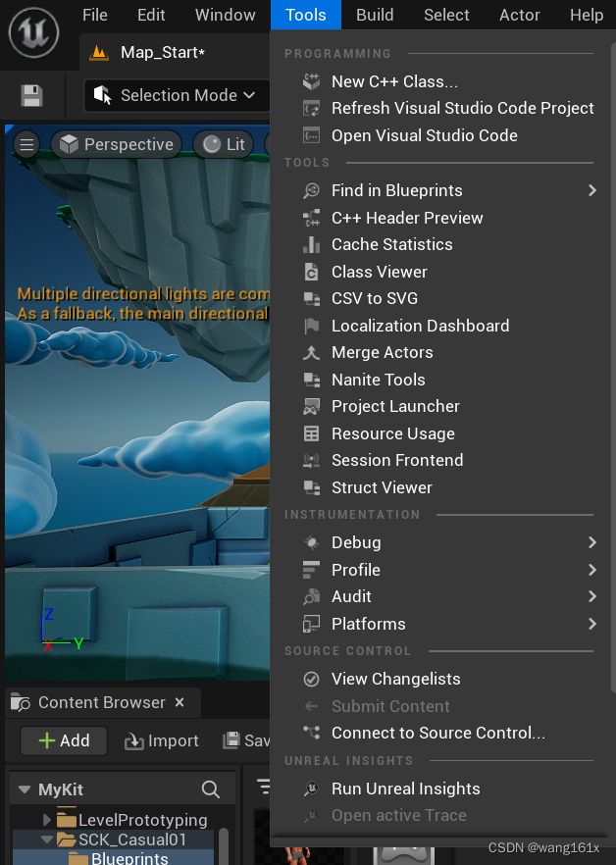Click the Cache Statistics bar chart icon

(x=311, y=244)
